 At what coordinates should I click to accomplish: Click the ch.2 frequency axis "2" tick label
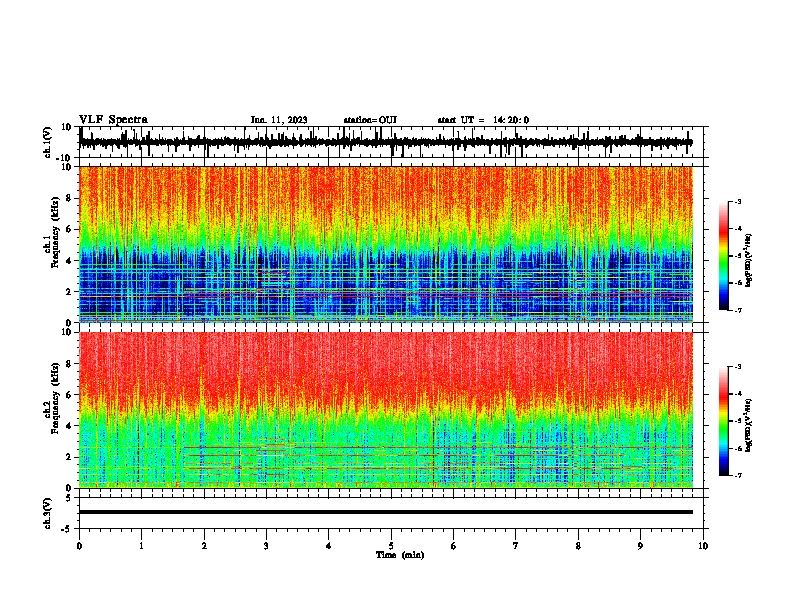(x=69, y=457)
